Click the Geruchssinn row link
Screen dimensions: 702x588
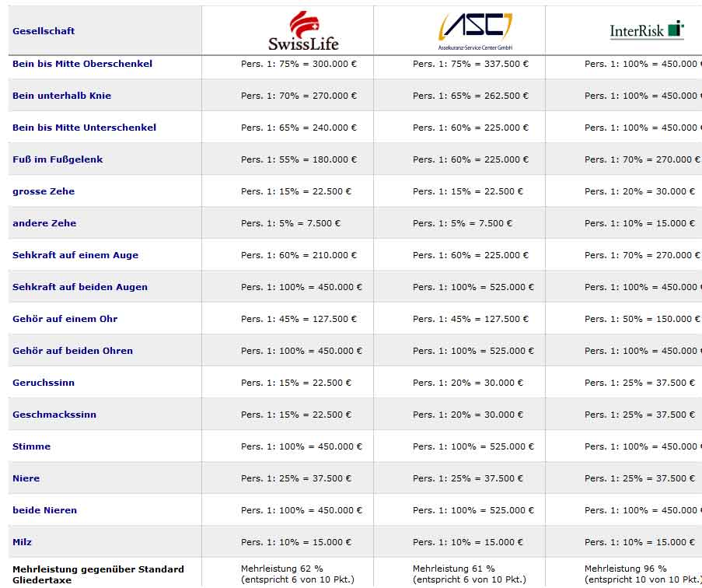tap(44, 383)
